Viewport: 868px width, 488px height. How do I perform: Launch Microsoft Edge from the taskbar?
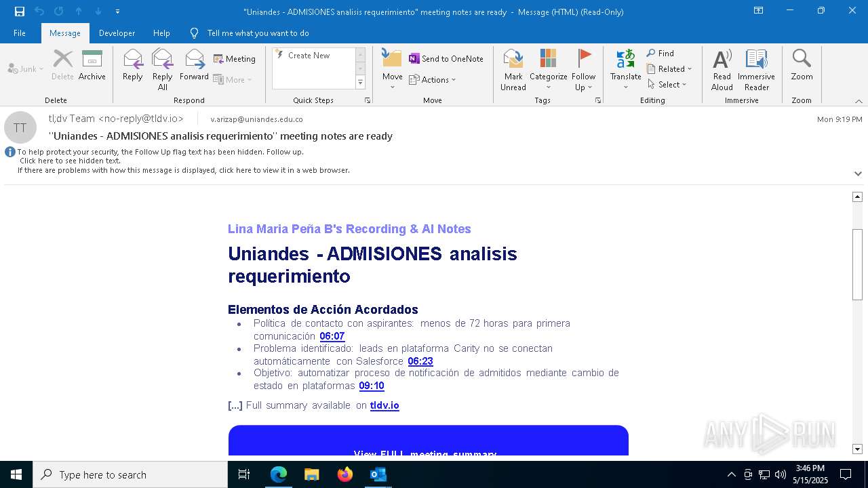pos(279,474)
